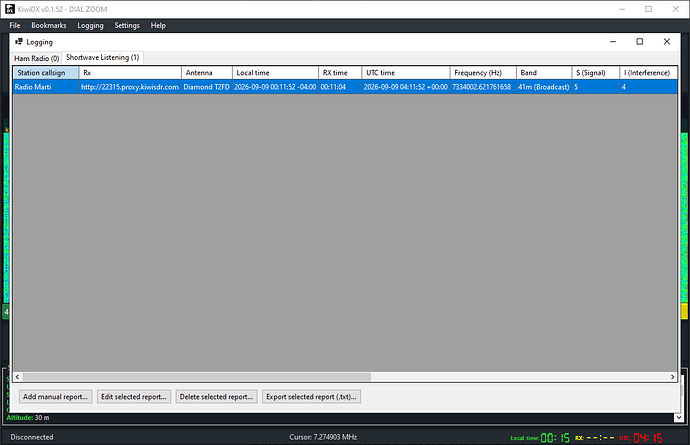Click the 41m (Broadcast) band cell
690x445 pixels.
[544, 87]
